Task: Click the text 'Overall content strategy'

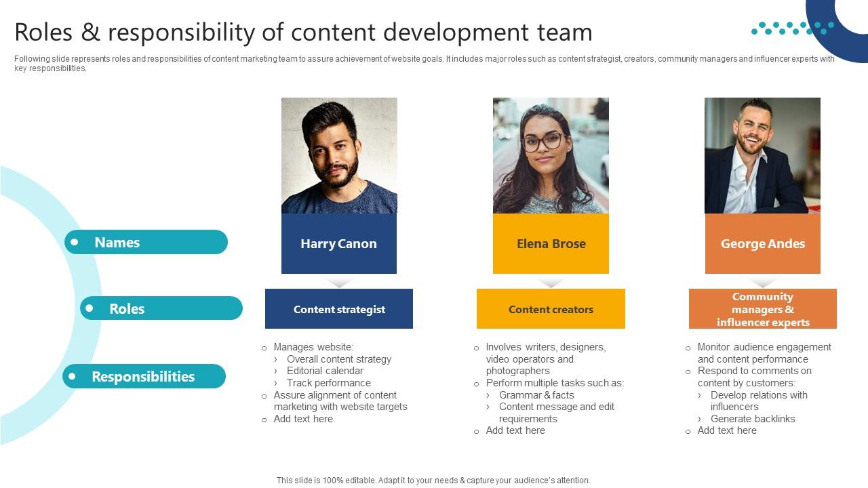Action: 339,359
